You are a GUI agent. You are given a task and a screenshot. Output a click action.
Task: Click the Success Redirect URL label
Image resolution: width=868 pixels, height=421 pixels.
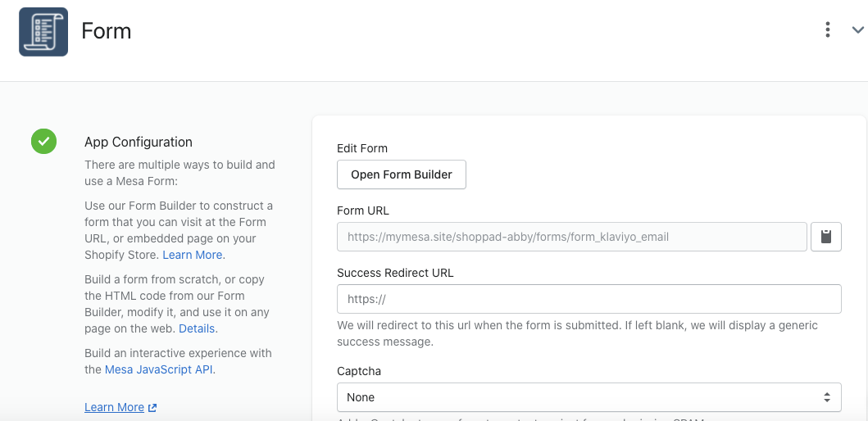point(395,273)
